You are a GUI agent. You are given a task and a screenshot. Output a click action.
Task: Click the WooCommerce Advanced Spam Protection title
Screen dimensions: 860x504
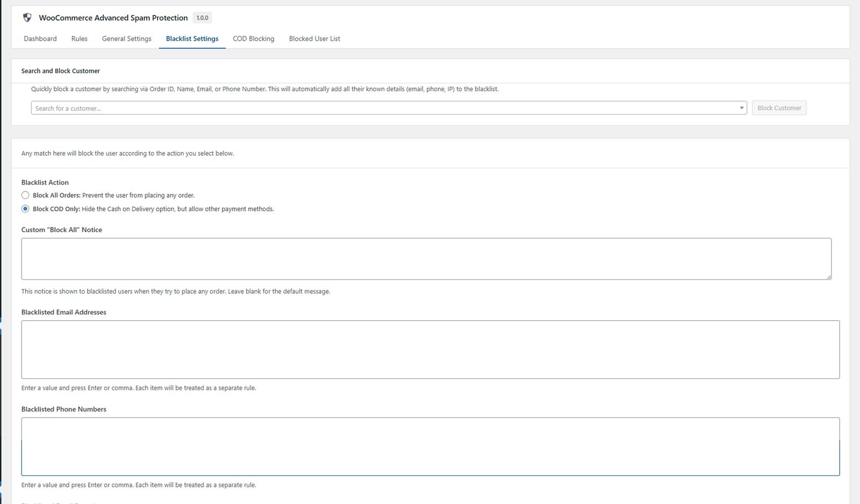[x=113, y=18]
